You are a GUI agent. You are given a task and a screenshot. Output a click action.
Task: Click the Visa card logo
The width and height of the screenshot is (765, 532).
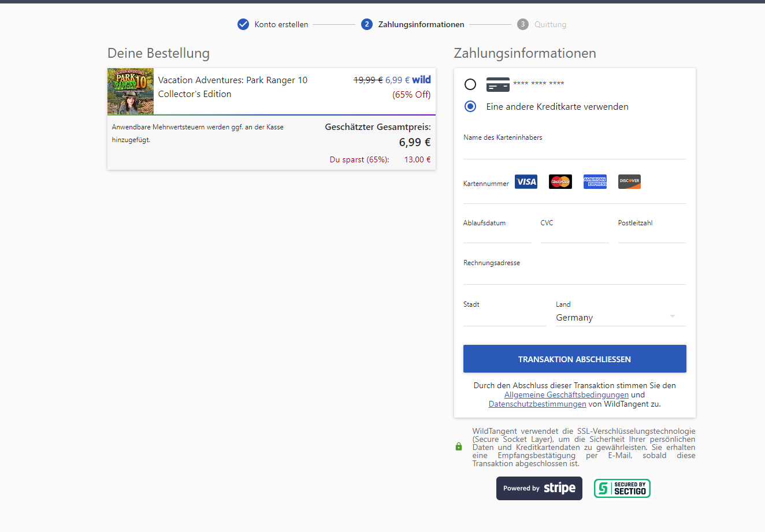526,182
